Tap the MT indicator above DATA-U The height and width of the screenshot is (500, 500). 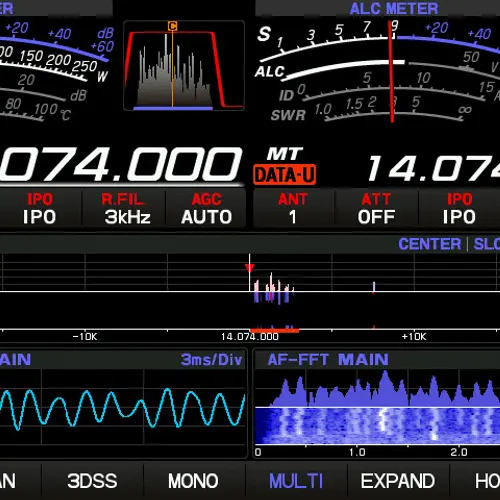click(285, 154)
